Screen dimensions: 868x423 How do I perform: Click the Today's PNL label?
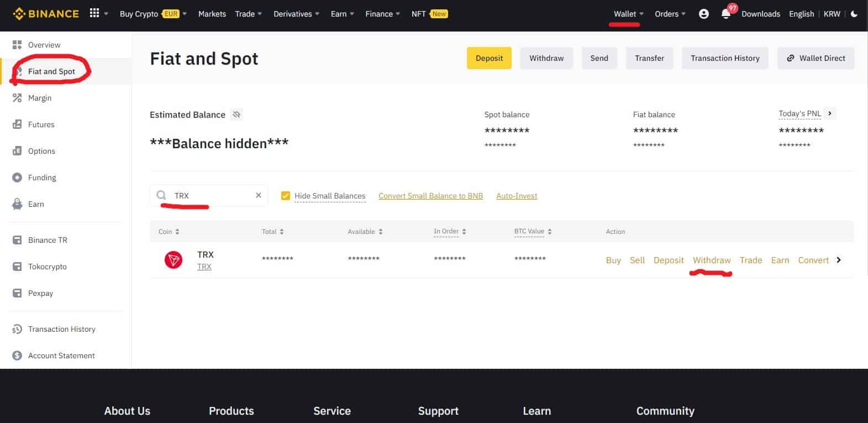(799, 113)
